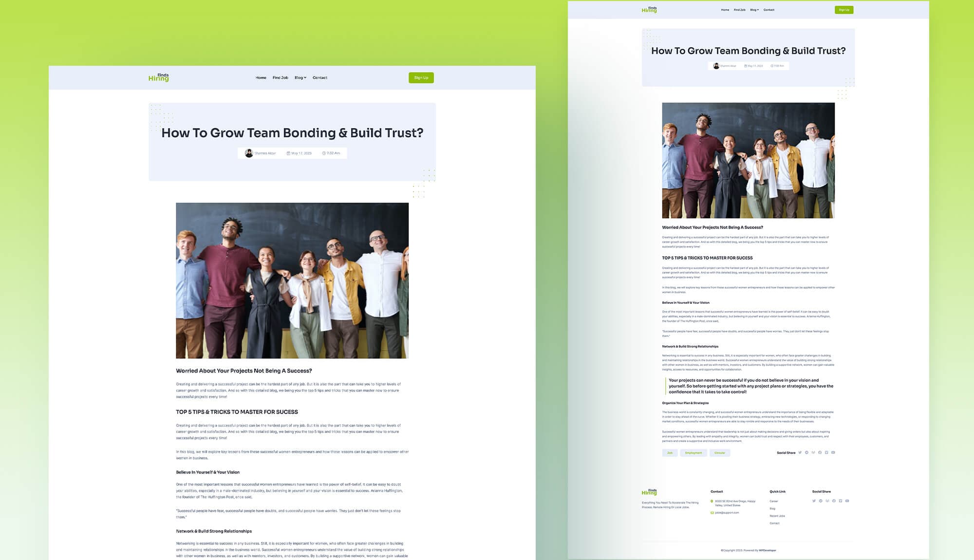
Task: Click YouTube icon in article Social Share row
Action: coord(833,452)
